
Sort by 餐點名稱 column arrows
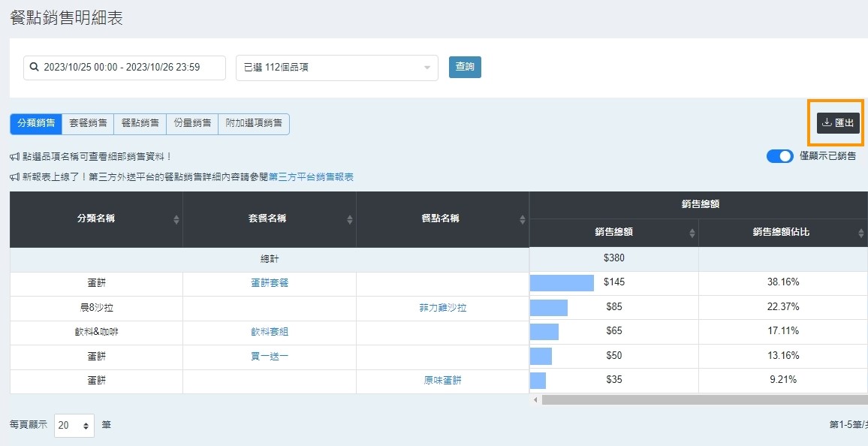point(523,219)
